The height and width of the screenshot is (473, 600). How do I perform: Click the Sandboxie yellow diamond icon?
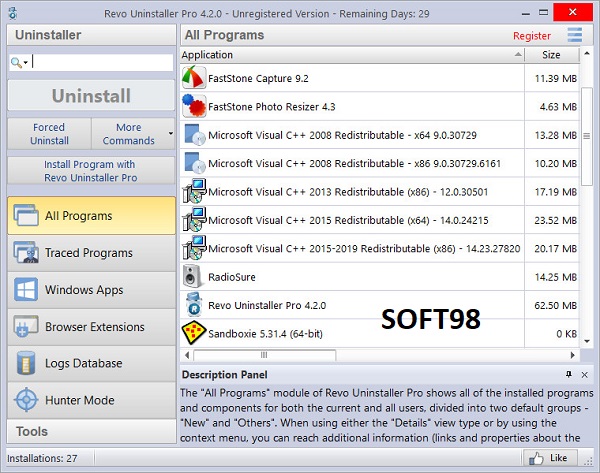(194, 333)
